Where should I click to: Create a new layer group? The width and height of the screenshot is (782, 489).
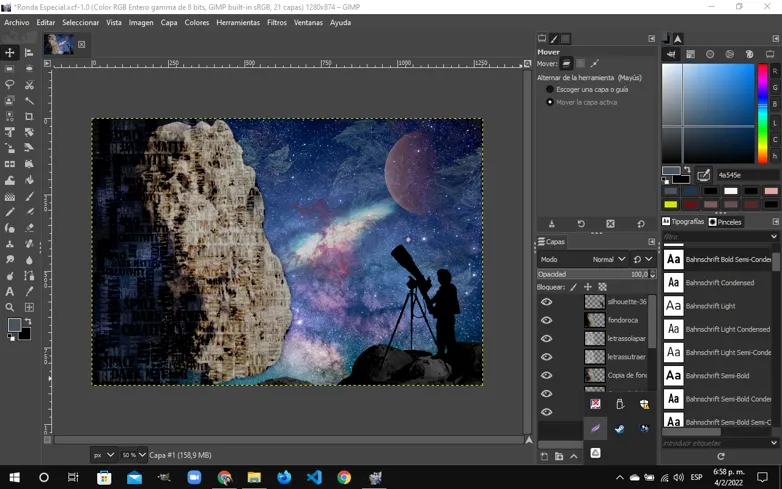(x=559, y=456)
